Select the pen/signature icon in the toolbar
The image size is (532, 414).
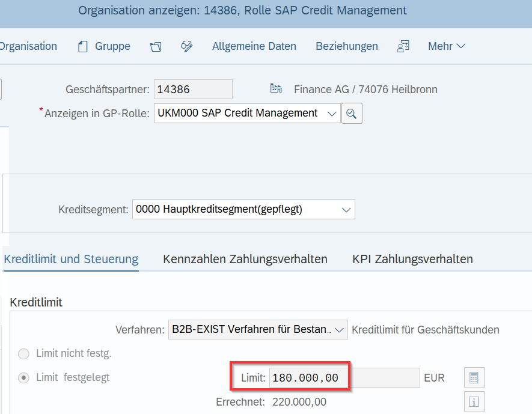click(x=187, y=46)
